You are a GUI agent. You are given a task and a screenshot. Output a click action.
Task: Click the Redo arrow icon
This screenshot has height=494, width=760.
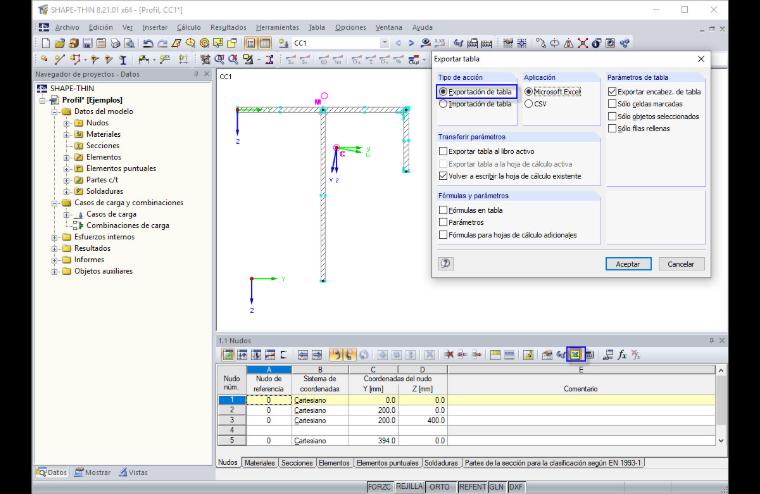coord(162,43)
